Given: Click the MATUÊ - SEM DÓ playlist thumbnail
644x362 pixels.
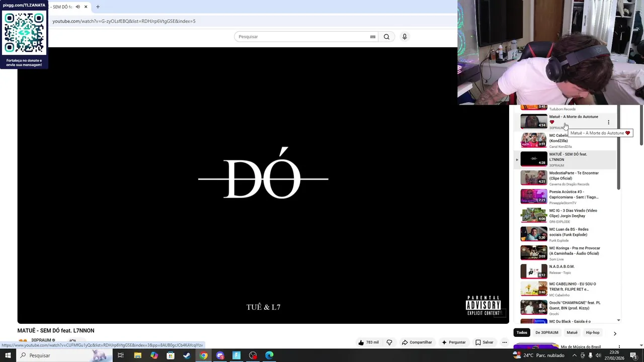Looking at the screenshot, I should point(534,159).
